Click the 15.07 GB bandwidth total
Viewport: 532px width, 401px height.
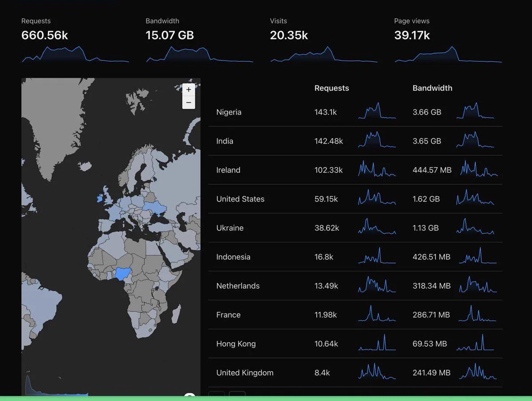click(170, 35)
